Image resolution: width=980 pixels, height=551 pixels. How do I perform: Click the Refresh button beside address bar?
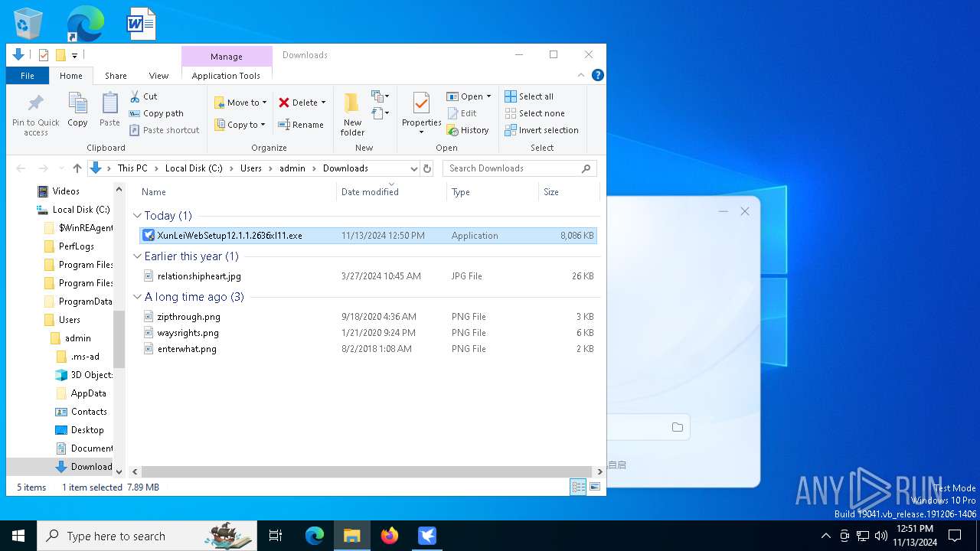click(x=427, y=168)
